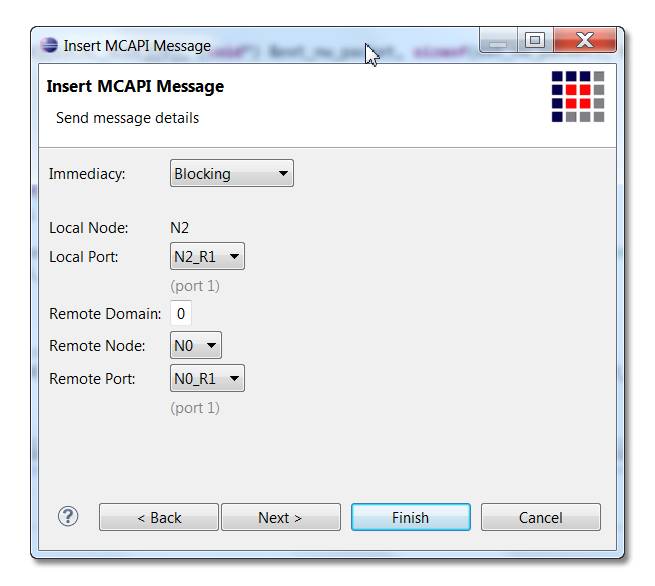Image resolution: width=655 pixels, height=586 pixels.
Task: Cancel the Insert MCAPI Message wizard
Action: coord(540,517)
